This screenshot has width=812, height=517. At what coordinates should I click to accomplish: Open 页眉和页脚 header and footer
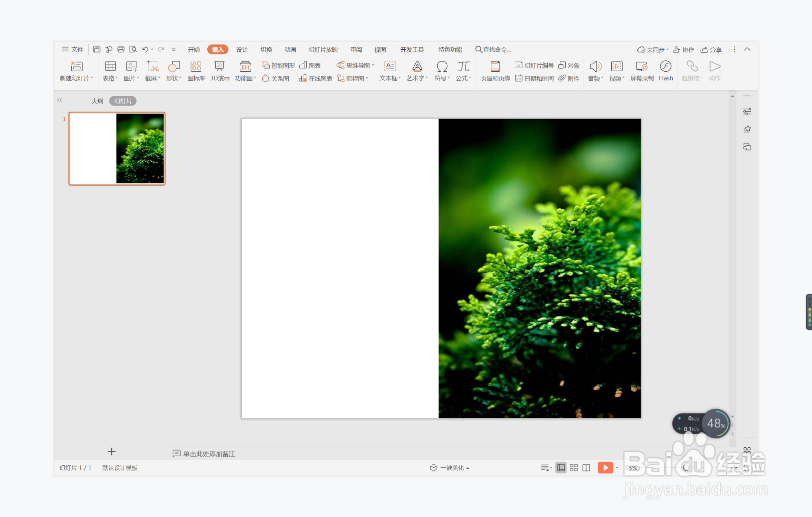click(495, 70)
